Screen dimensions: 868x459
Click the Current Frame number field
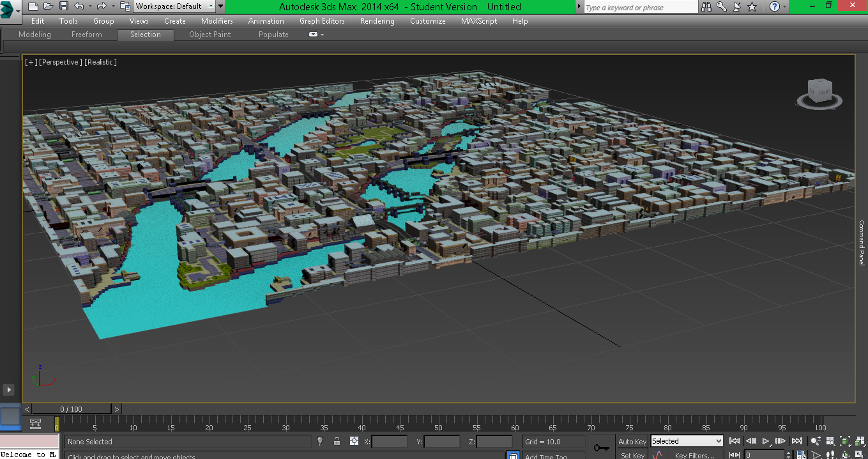coord(764,455)
